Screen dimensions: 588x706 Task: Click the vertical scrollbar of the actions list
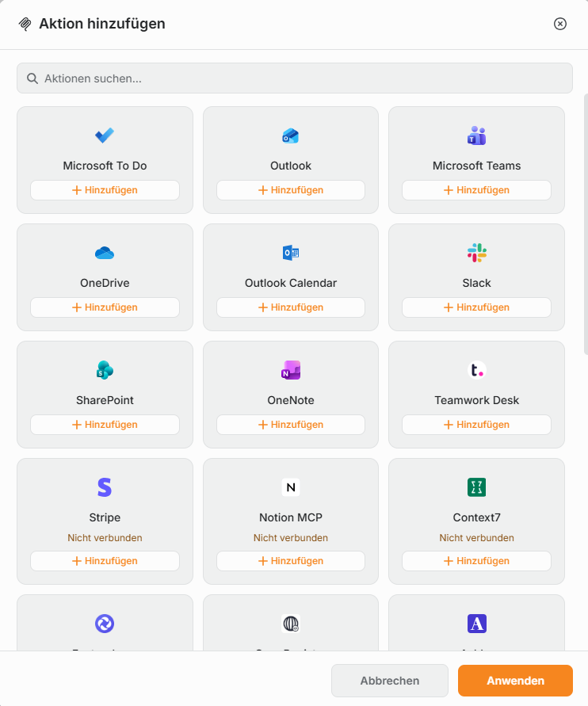586,224
